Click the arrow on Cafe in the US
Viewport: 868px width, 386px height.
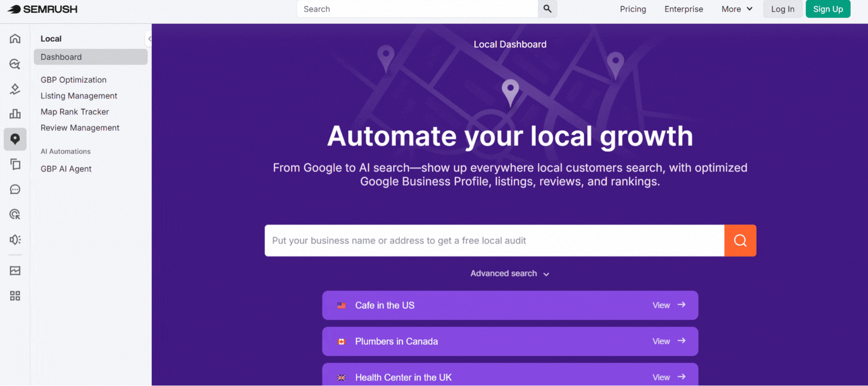[x=681, y=305]
